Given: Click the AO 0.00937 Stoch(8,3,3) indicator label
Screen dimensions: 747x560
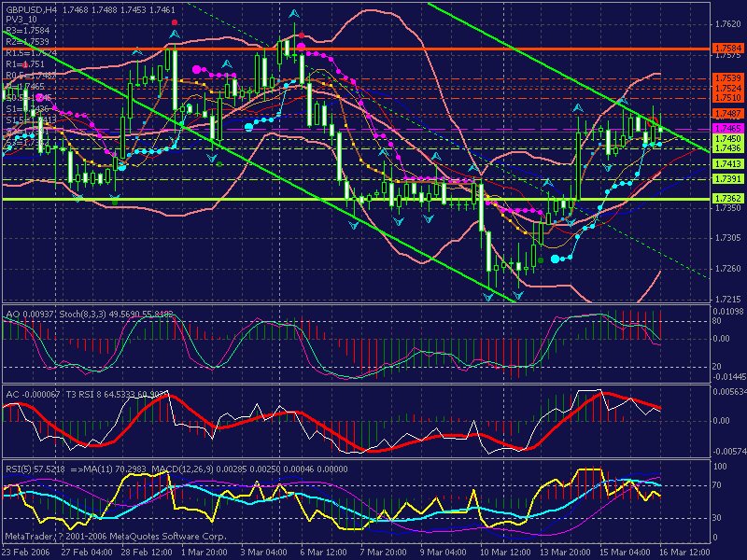Looking at the screenshot, I should [x=90, y=315].
